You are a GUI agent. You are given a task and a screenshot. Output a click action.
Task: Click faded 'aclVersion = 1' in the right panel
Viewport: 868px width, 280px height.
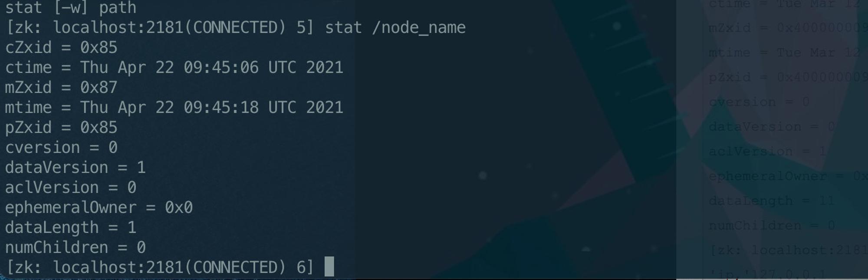[x=767, y=152]
